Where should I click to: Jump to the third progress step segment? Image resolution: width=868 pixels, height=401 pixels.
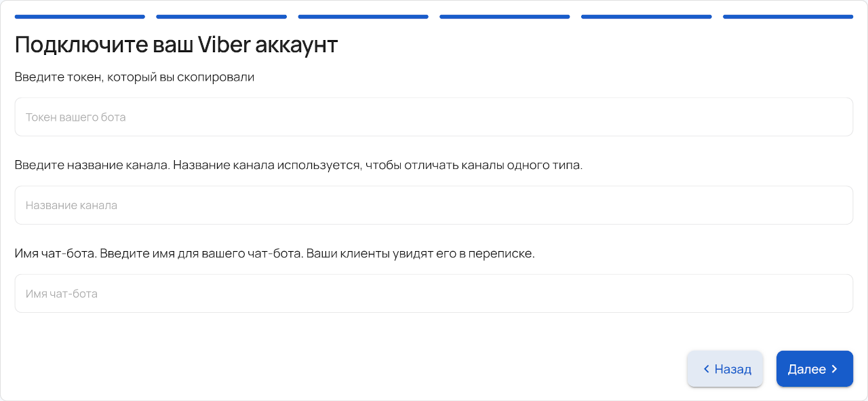point(363,16)
